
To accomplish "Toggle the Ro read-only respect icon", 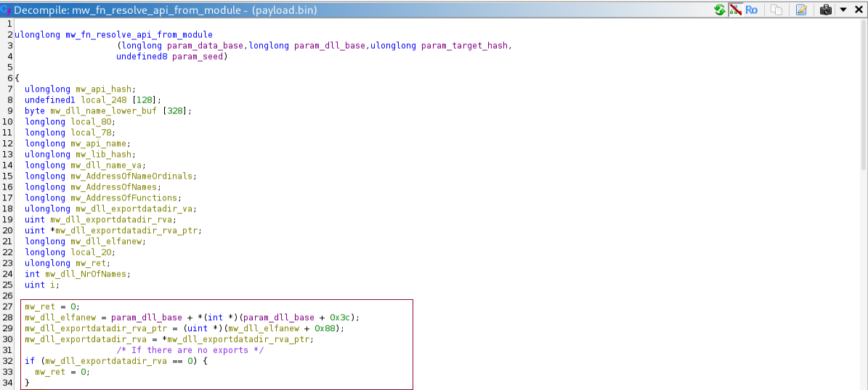I will coord(751,9).
